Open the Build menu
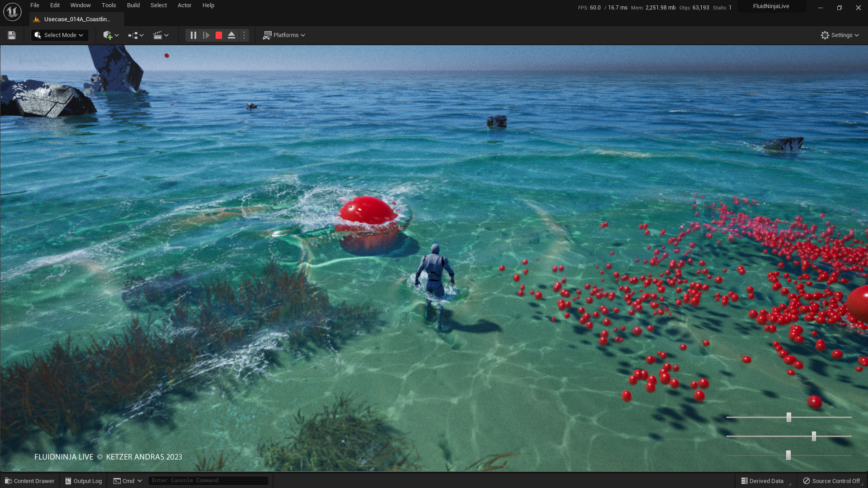Viewport: 868px width, 488px height. tap(133, 5)
